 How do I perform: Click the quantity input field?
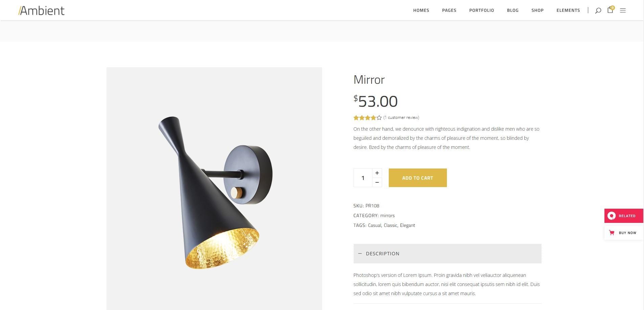point(363,178)
